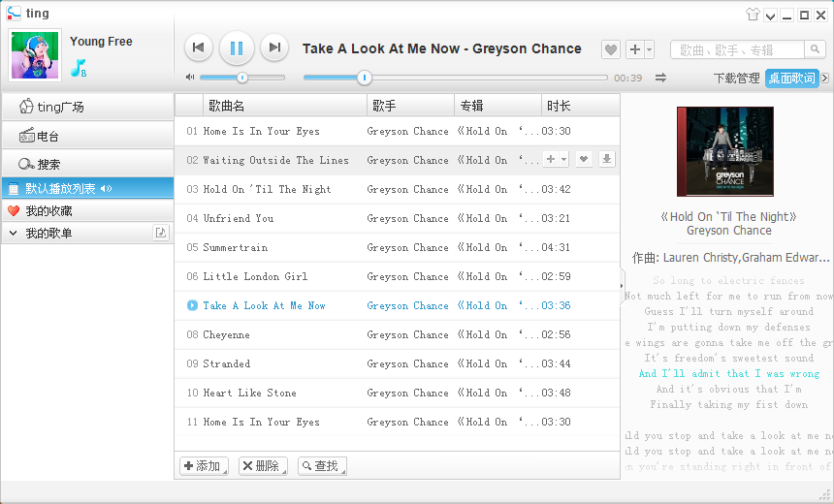Favorite Waiting Outside The Lines heart icon

point(584,159)
